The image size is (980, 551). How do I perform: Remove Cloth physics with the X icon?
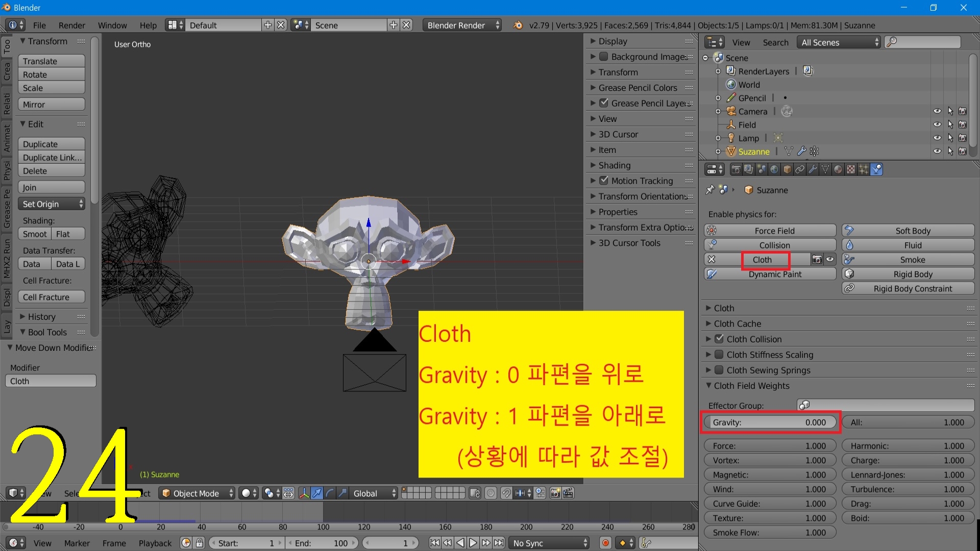pyautogui.click(x=712, y=260)
